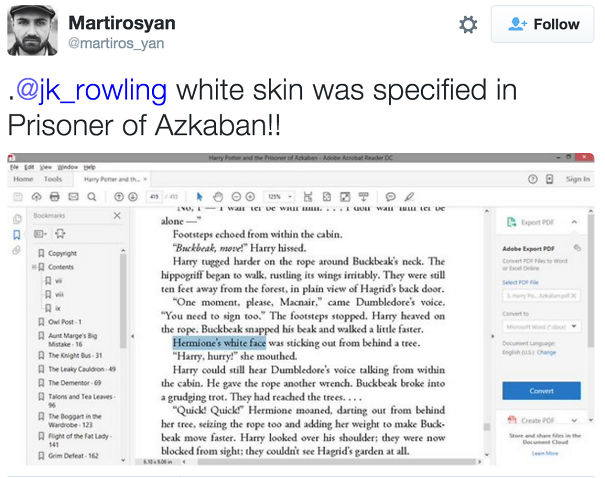Open the Help menu in Acrobat

90,167
